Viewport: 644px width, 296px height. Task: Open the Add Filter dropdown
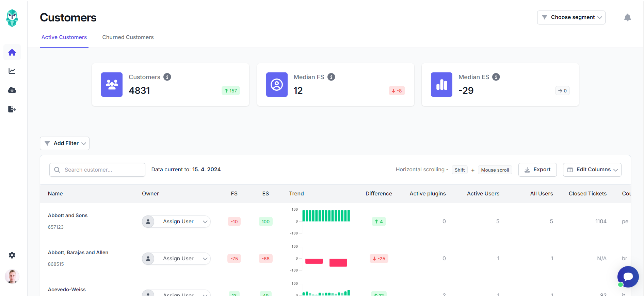coord(65,143)
